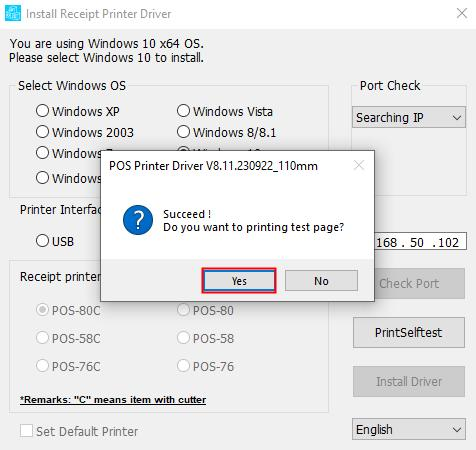Select the Windows Vista option

pos(225,111)
